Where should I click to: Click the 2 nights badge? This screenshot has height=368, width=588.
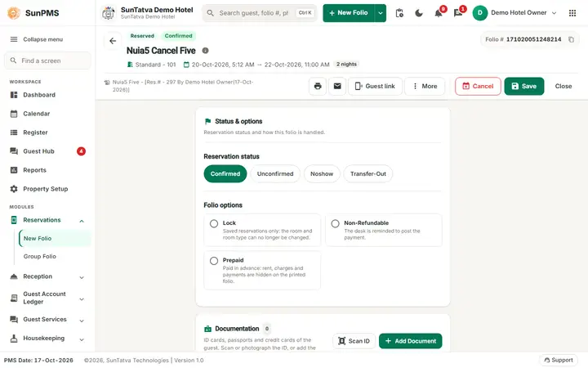click(346, 65)
